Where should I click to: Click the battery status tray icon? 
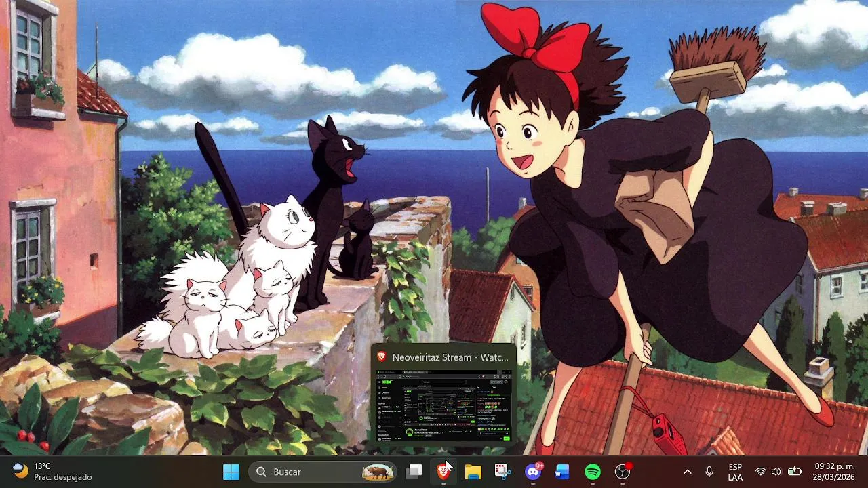pos(794,472)
